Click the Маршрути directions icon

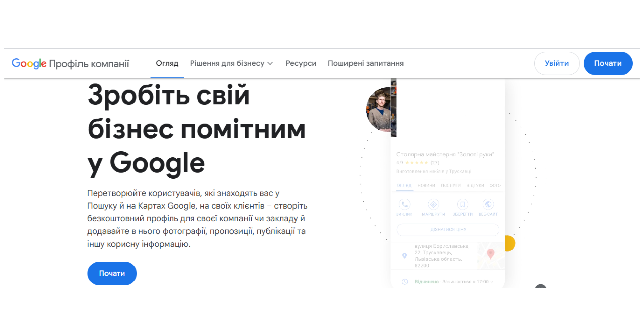click(433, 204)
